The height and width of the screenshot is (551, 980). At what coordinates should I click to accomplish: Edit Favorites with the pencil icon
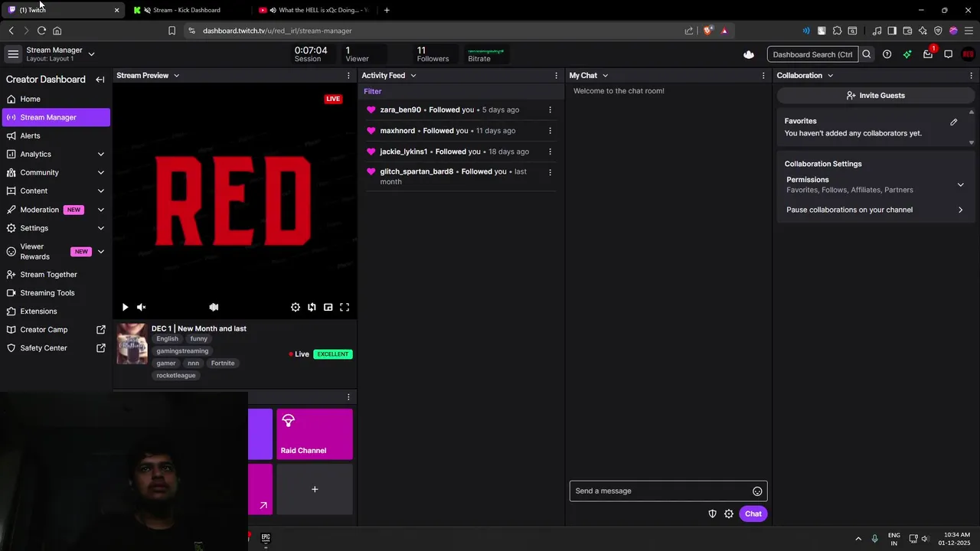pyautogui.click(x=954, y=122)
